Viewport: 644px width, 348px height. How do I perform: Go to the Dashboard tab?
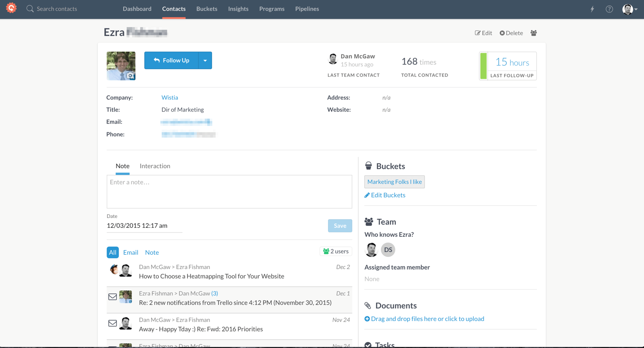pos(137,9)
